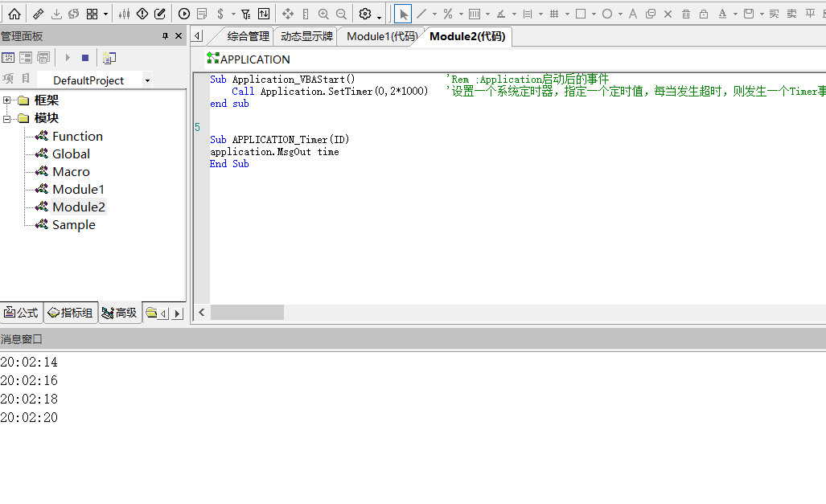This screenshot has width=826, height=504.
Task: Open dropdown arrow next to percent tool
Action: (461, 14)
